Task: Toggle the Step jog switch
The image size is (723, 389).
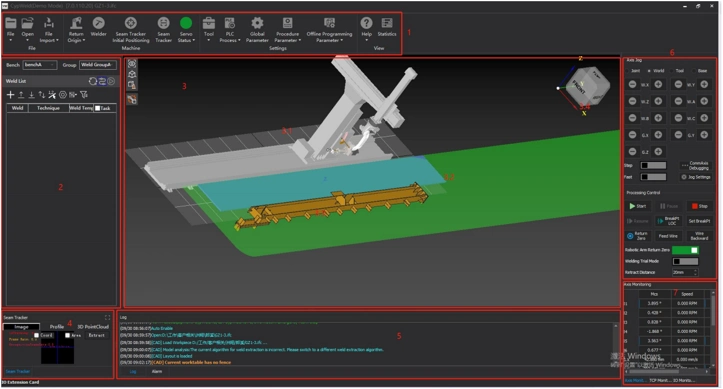Action: (x=653, y=165)
